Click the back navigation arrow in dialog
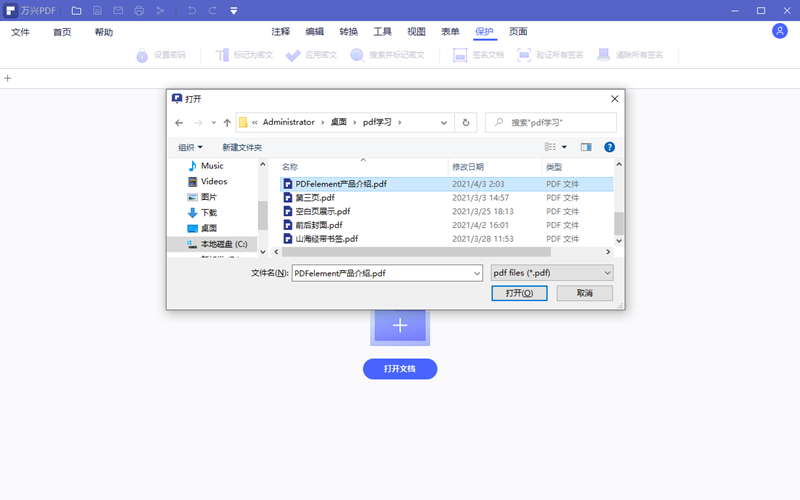800x500 pixels. [179, 122]
